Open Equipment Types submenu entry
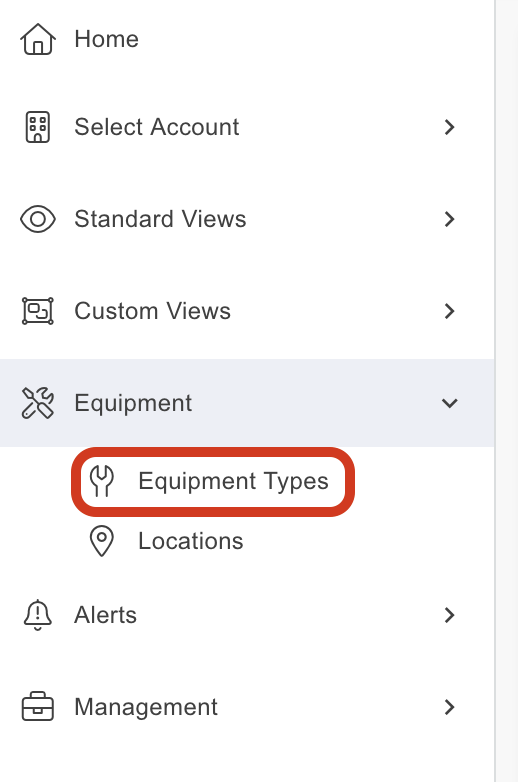The width and height of the screenshot is (518, 782). coord(233,481)
